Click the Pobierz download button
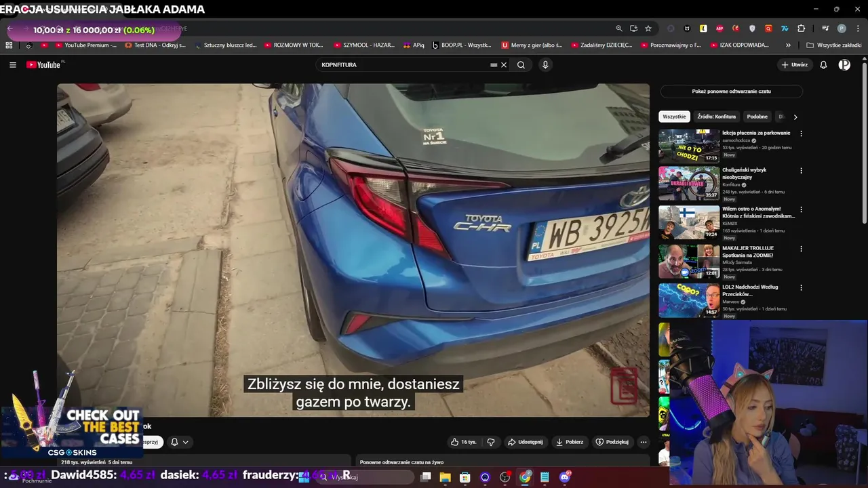 (570, 442)
